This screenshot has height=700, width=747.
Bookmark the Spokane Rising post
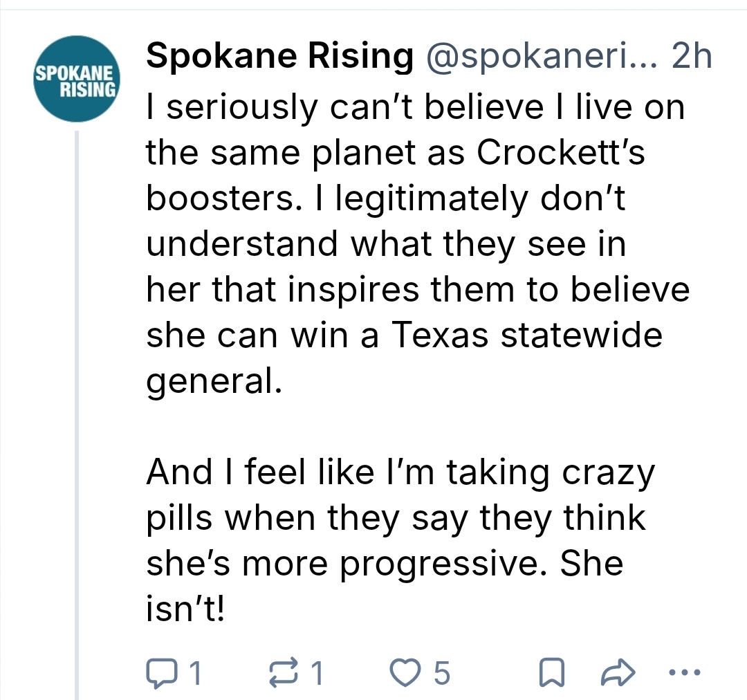pyautogui.click(x=550, y=672)
